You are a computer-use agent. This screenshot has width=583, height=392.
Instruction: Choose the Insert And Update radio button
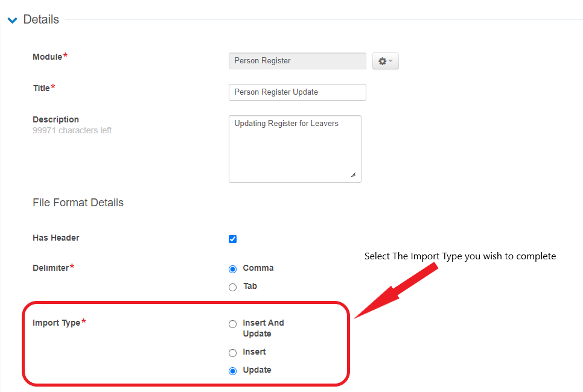[233, 324]
